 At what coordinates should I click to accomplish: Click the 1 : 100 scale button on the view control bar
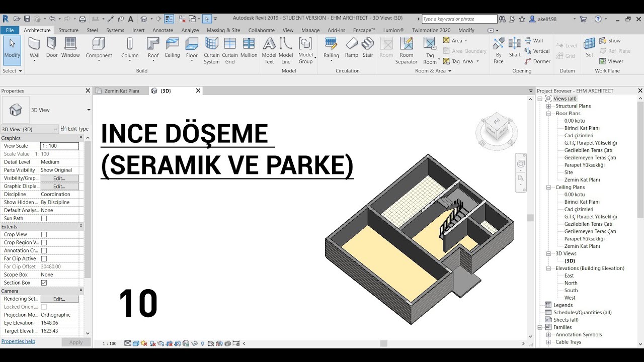pyautogui.click(x=110, y=343)
